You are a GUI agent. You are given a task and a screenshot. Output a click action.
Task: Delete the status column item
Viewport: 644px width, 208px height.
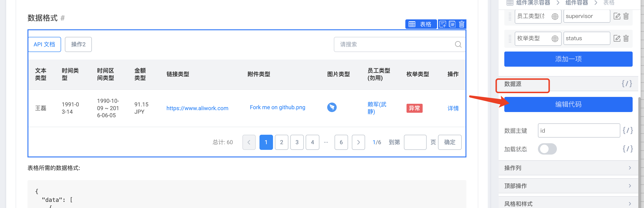coord(626,39)
